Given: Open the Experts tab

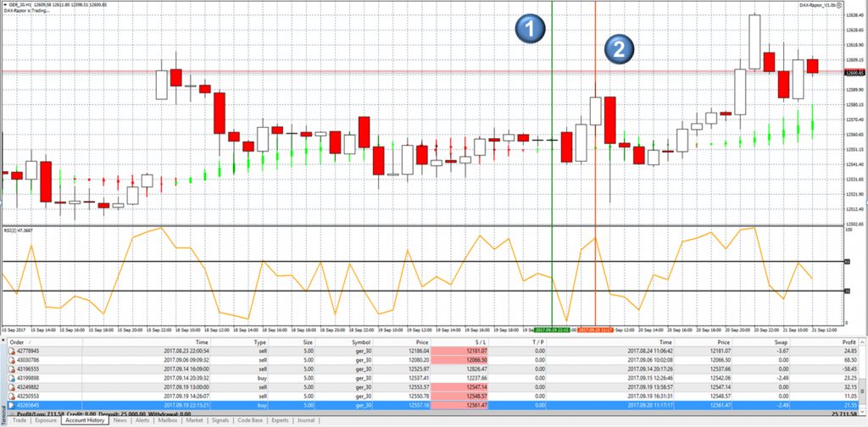Looking at the screenshot, I should click(x=280, y=420).
